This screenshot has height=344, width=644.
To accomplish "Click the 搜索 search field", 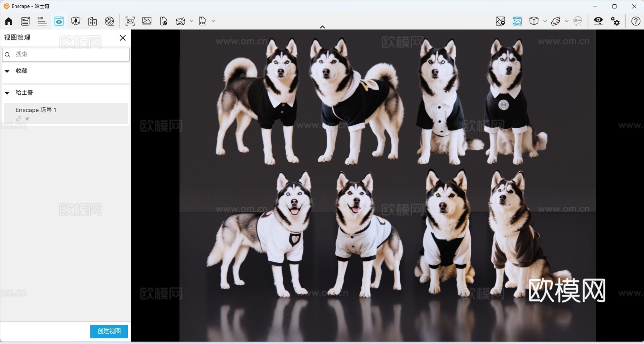I will 66,54.
